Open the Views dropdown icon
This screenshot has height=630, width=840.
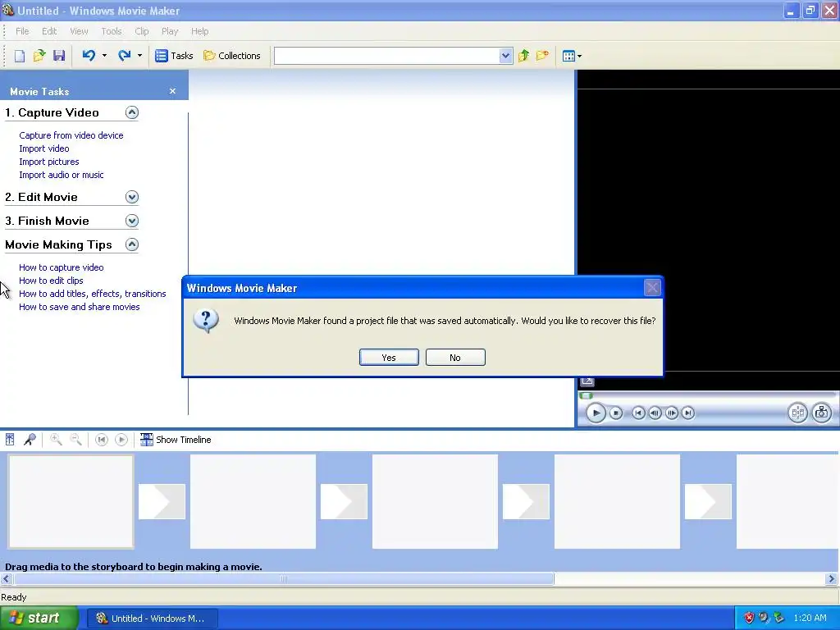572,56
